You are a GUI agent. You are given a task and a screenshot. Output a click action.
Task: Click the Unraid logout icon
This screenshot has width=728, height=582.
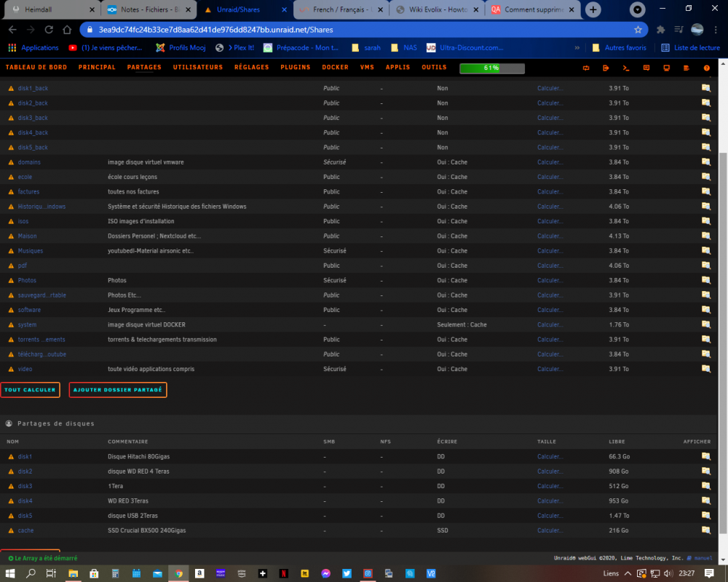[606, 68]
